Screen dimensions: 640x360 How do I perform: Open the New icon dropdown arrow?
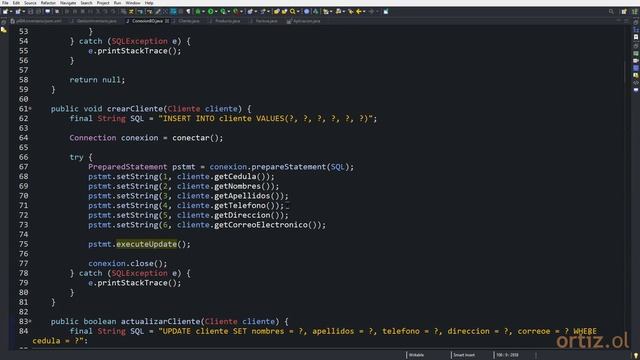(x=11, y=11)
